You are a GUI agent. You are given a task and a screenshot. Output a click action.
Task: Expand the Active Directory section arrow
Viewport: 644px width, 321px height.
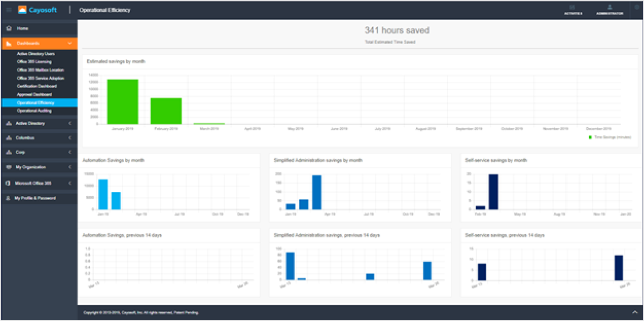pyautogui.click(x=70, y=123)
